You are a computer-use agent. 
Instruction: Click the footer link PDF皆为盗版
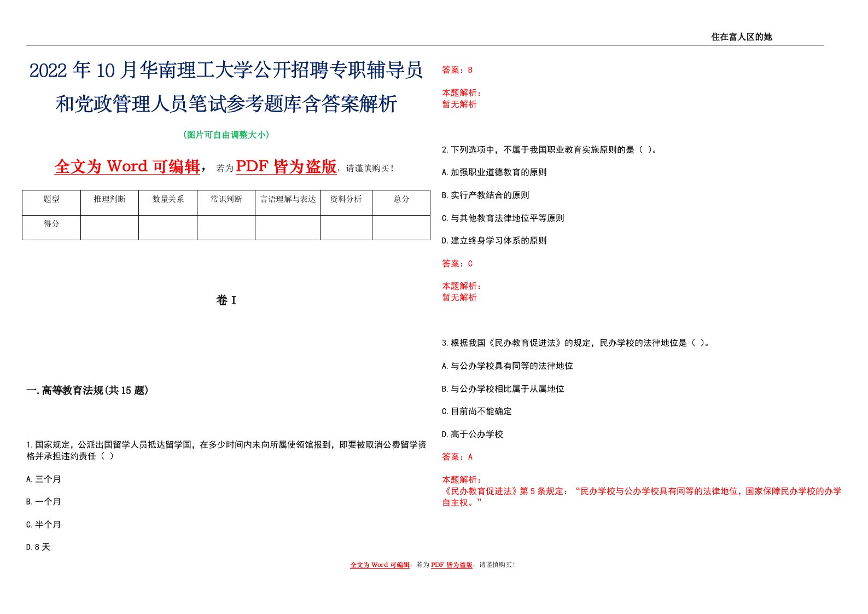[x=452, y=565]
